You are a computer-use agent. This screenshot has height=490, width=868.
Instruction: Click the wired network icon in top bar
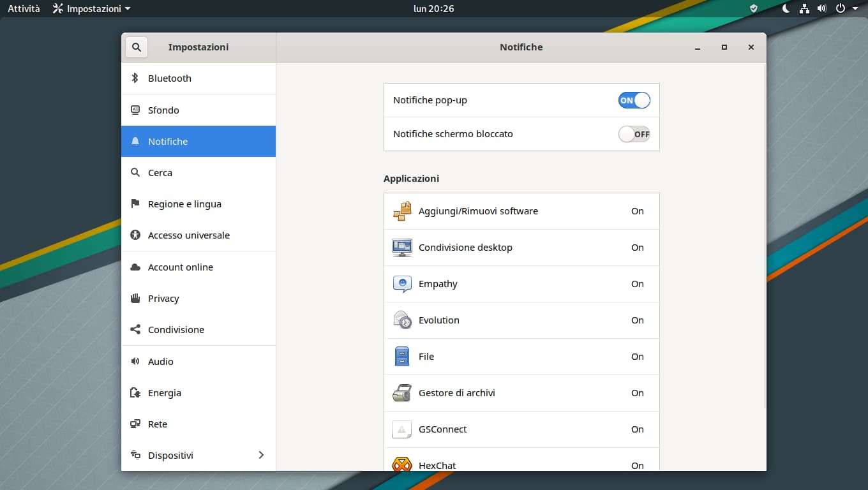pos(804,8)
